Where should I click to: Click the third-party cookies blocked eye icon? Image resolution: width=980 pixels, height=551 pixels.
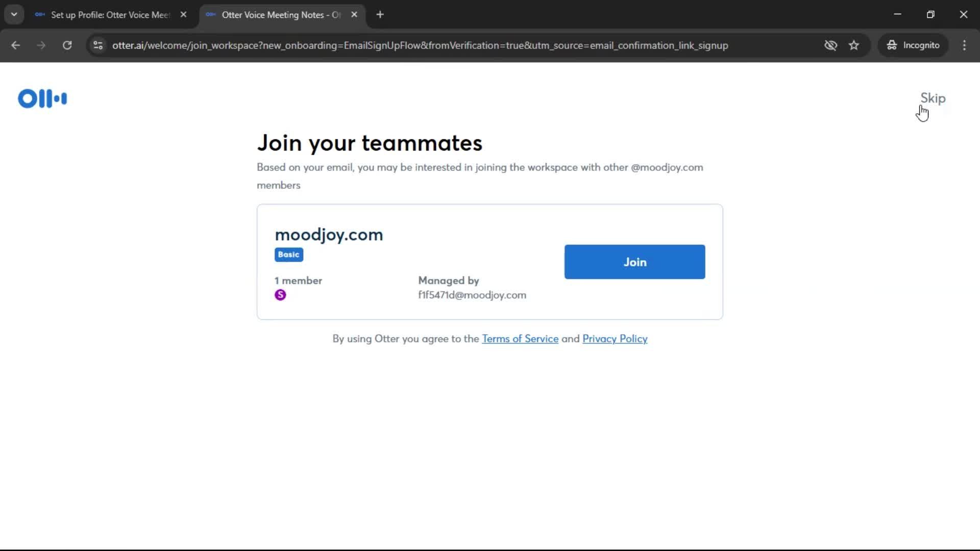[830, 45]
